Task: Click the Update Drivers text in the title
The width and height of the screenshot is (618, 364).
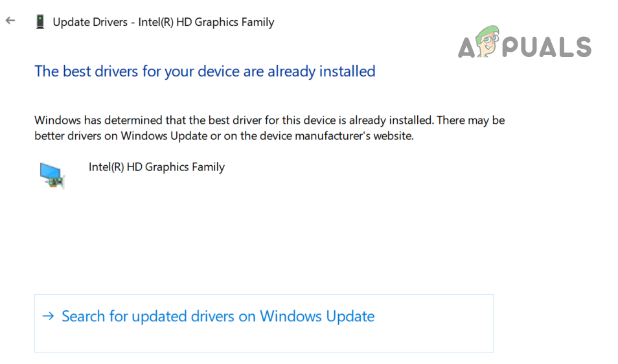Action: 89,22
